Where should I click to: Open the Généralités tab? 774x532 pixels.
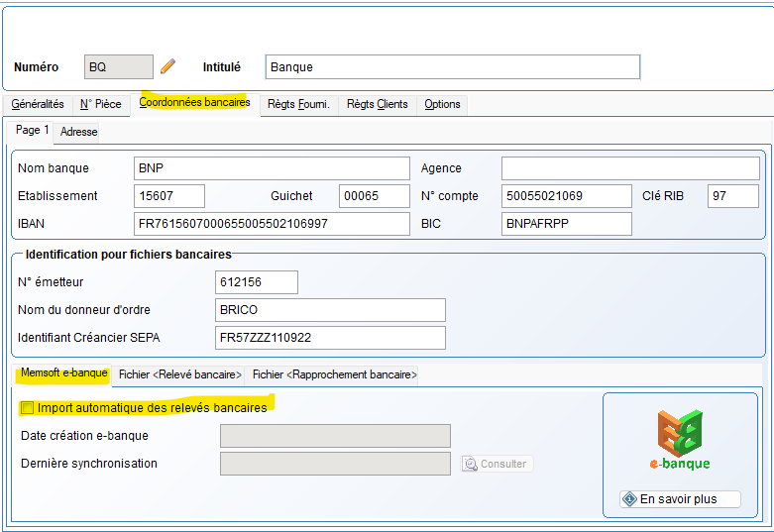coord(38,104)
